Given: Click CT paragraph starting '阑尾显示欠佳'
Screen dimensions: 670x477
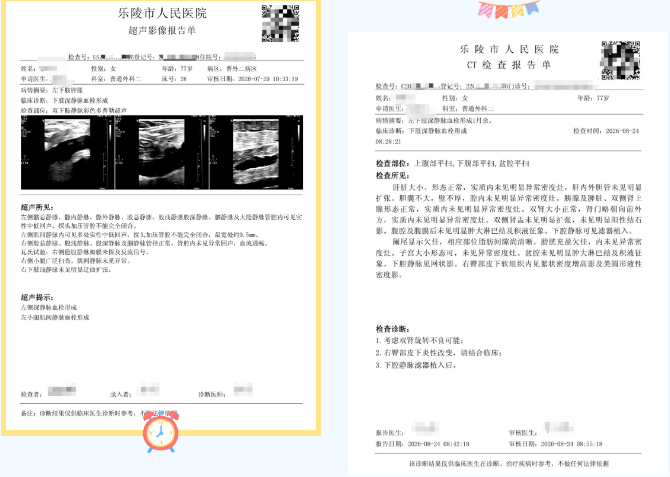Looking at the screenshot, I should tap(508, 258).
